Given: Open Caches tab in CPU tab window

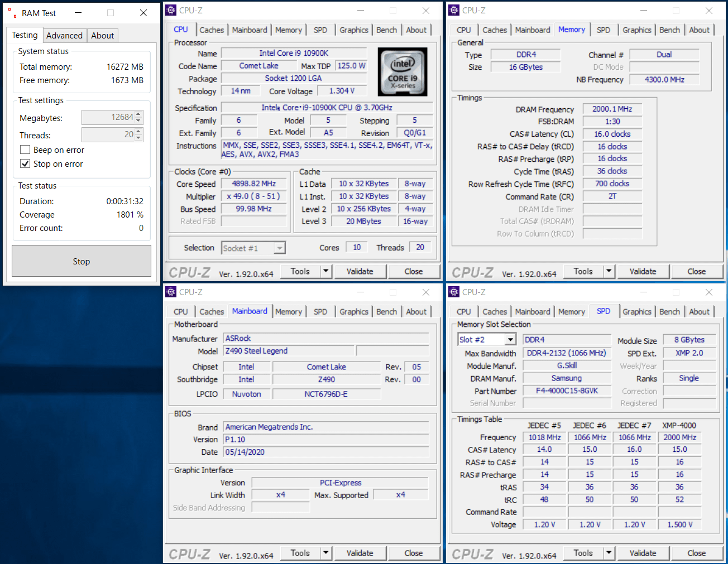Looking at the screenshot, I should [x=212, y=30].
